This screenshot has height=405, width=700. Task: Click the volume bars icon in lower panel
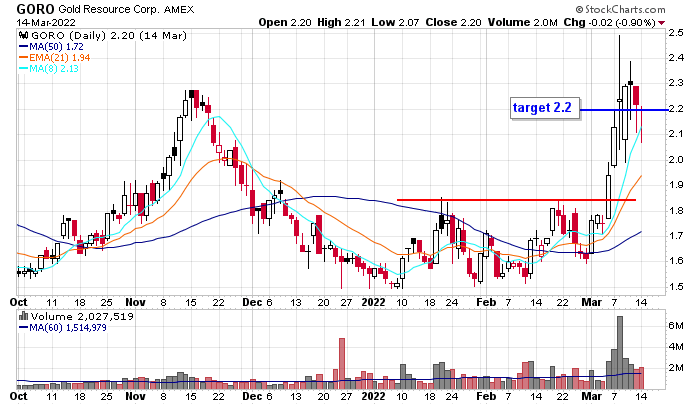click(24, 316)
